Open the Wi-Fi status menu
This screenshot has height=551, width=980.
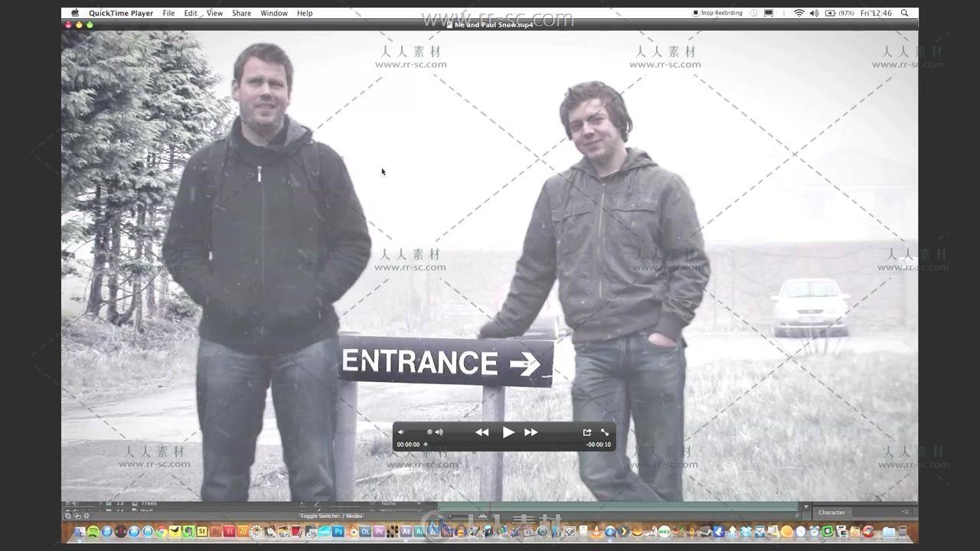click(799, 13)
